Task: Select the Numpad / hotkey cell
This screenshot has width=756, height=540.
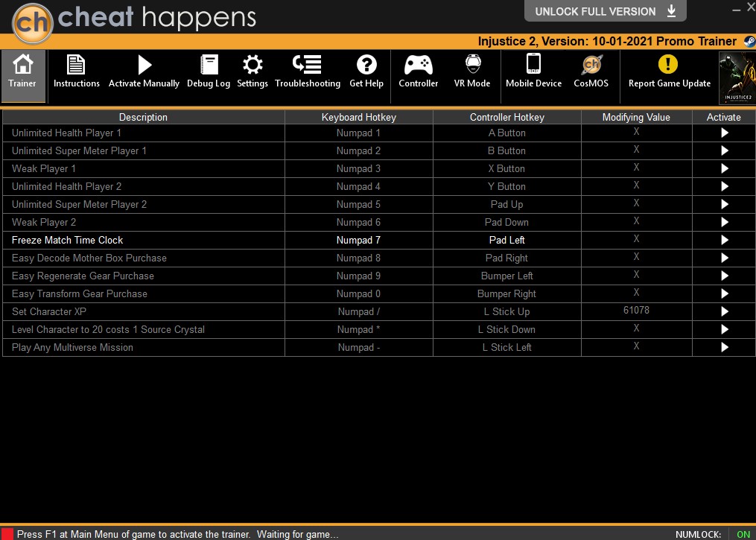Action: click(359, 311)
